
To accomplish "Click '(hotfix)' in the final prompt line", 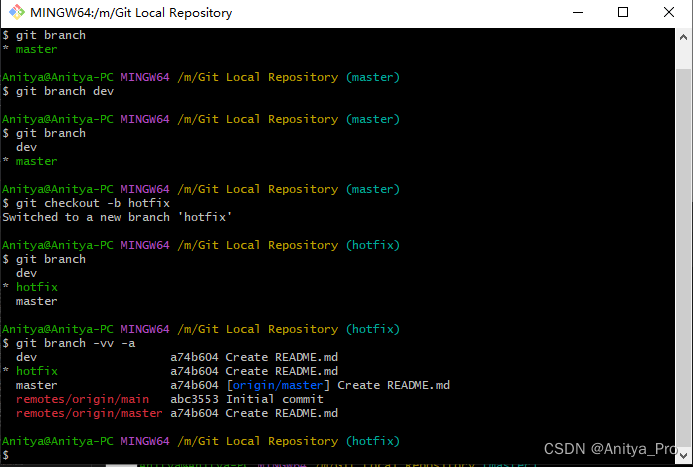I will point(373,441).
